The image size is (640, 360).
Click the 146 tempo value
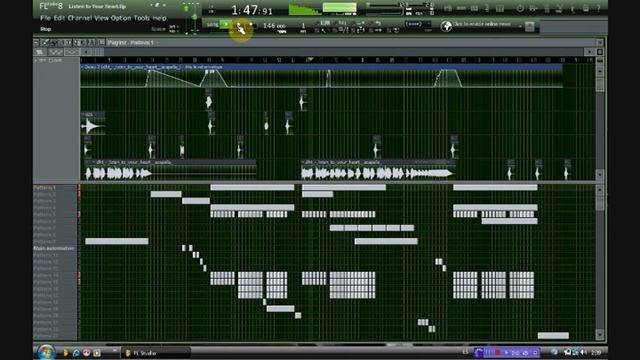pos(274,26)
